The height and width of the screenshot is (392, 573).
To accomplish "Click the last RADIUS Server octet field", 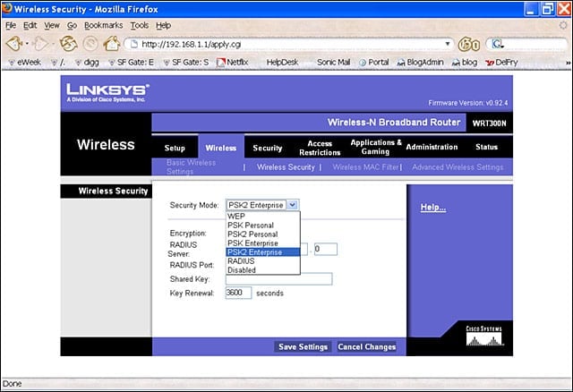I will pos(326,249).
